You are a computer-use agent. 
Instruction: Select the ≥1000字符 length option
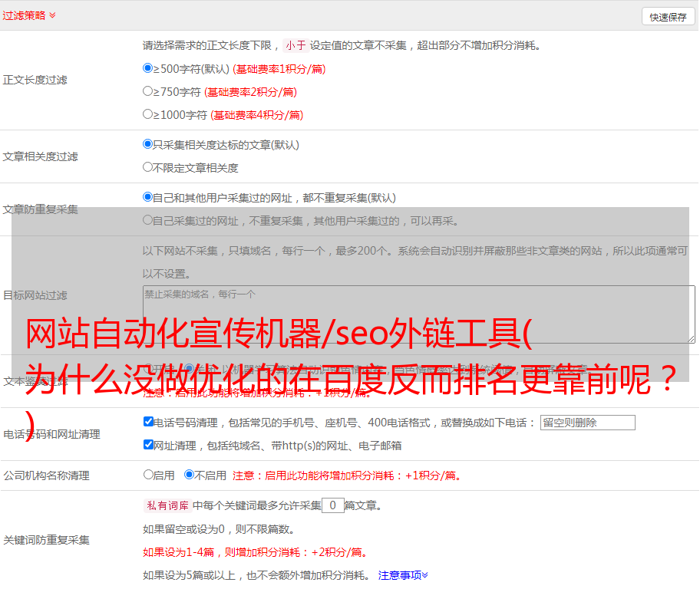point(148,114)
